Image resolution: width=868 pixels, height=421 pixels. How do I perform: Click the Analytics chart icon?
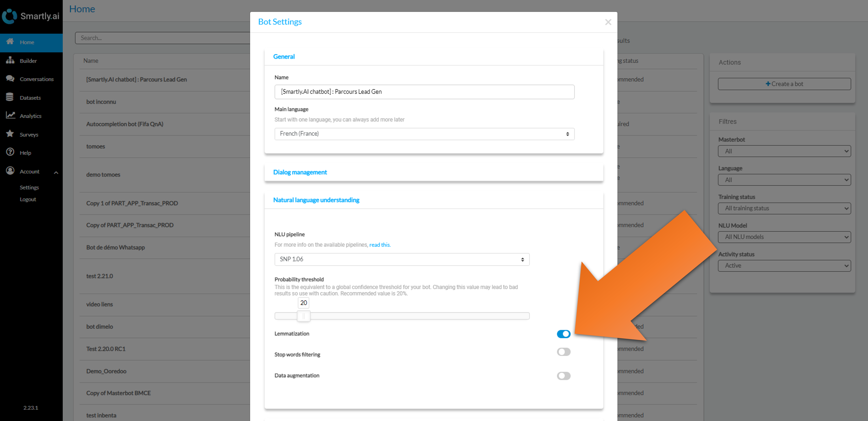point(10,115)
